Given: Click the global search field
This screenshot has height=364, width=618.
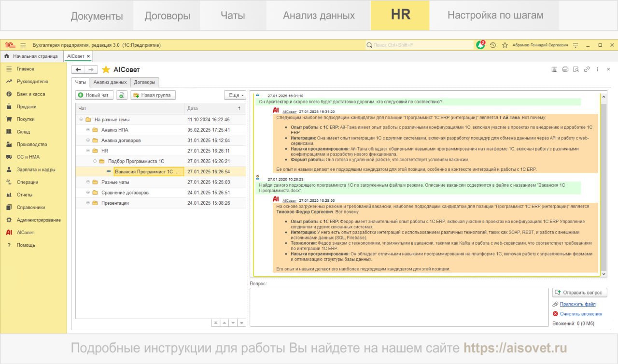Looking at the screenshot, I should coord(420,45).
